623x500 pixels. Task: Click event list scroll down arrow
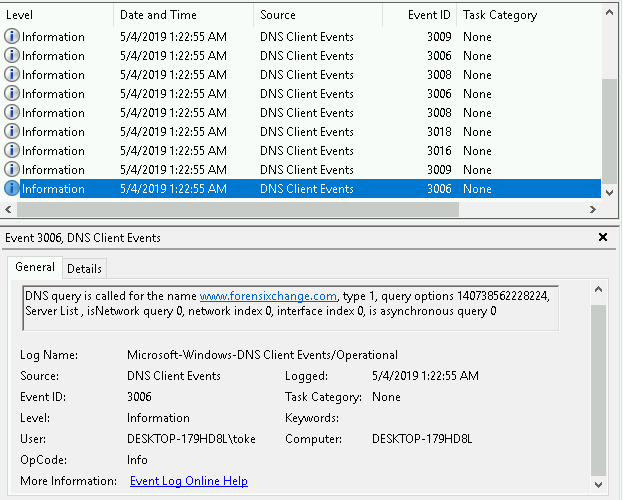click(x=609, y=192)
